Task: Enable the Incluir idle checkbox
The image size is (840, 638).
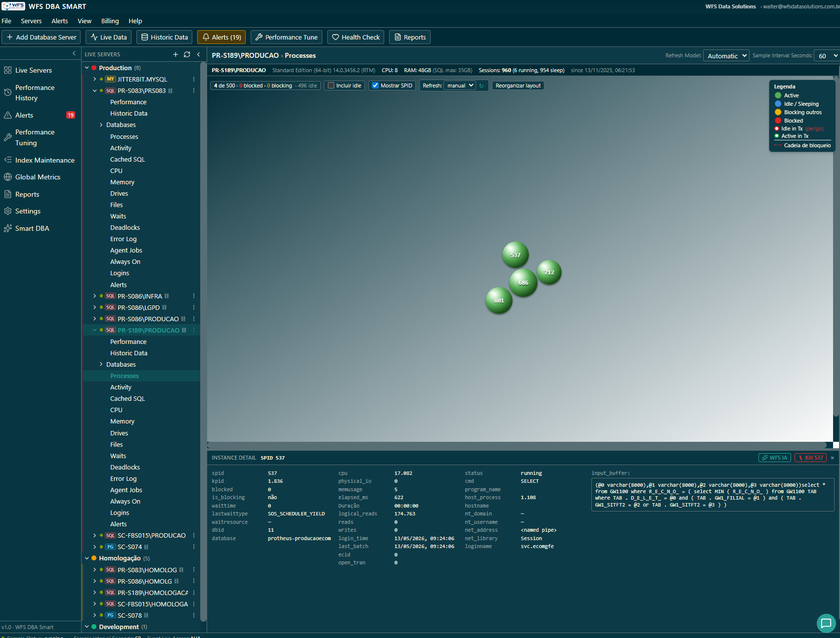Action: coord(331,85)
